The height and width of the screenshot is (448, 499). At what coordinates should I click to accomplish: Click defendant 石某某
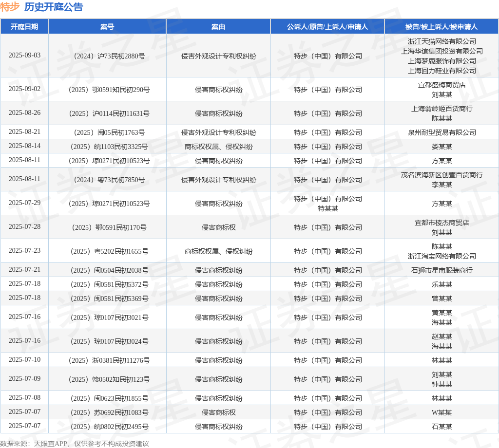pyautogui.click(x=441, y=427)
